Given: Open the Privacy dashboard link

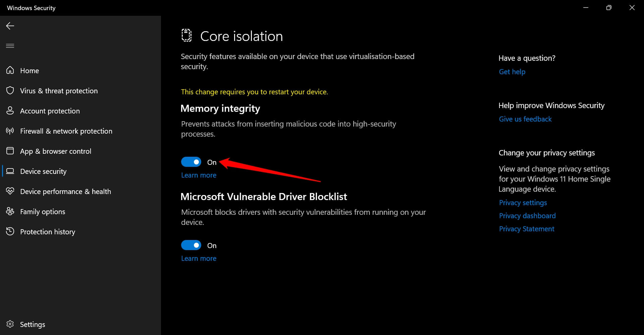Looking at the screenshot, I should [527, 216].
